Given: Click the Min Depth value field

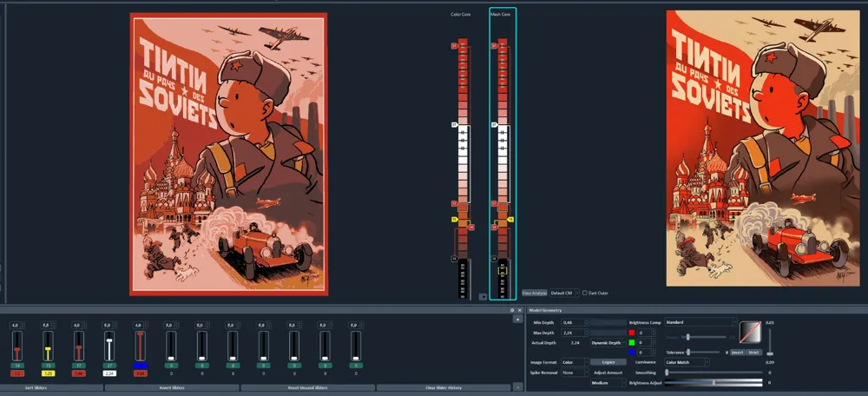Looking at the screenshot, I should coord(575,322).
